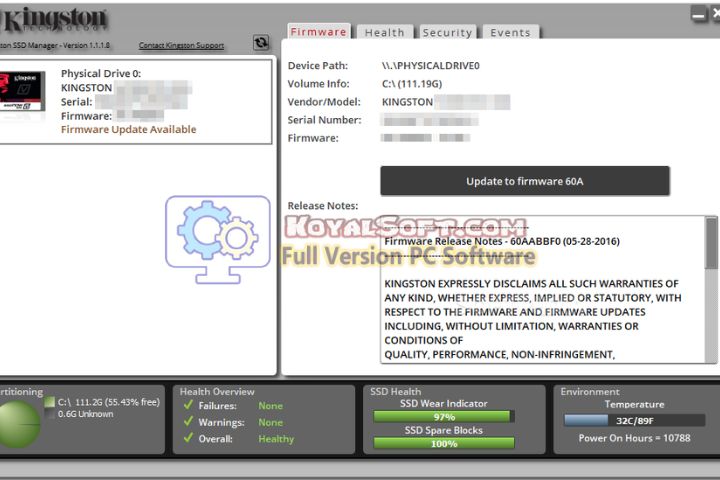
Task: Minimize the SSD Manager window
Action: (698, 15)
